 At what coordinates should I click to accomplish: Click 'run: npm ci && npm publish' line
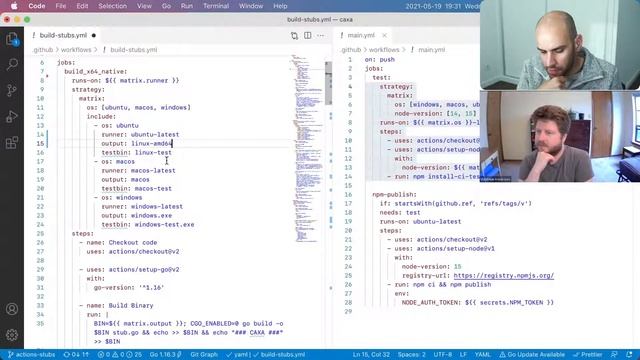click(439, 284)
